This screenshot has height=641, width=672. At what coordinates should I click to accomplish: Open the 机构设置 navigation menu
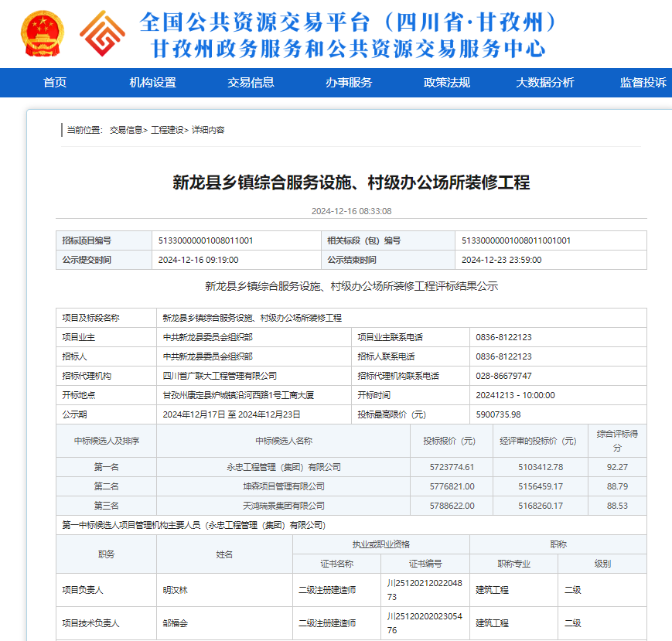pyautogui.click(x=152, y=83)
